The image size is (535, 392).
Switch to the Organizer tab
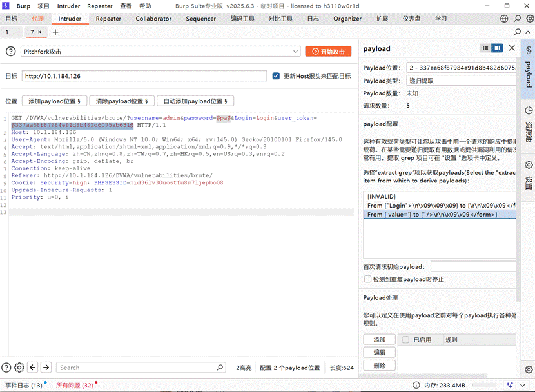347,19
